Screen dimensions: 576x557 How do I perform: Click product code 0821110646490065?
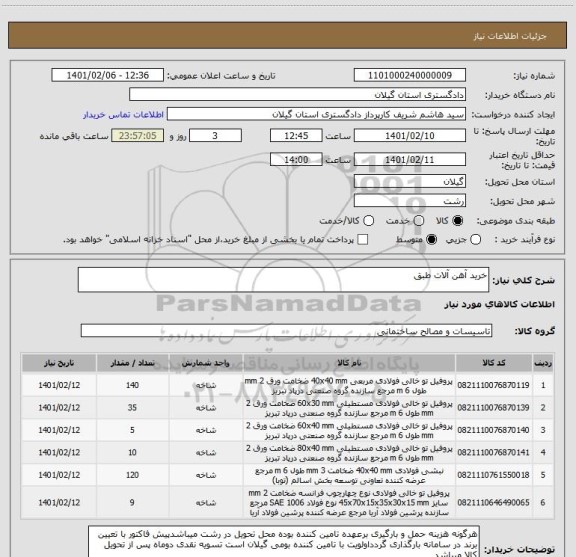click(493, 502)
